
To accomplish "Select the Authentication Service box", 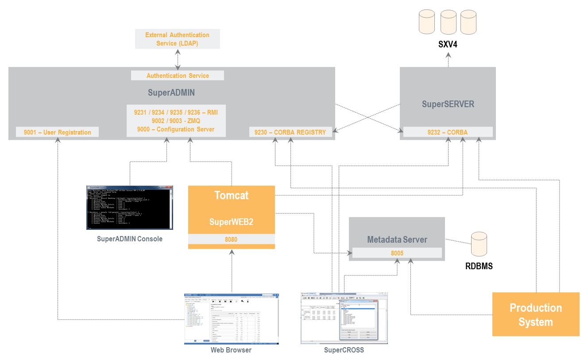I will pyautogui.click(x=178, y=76).
